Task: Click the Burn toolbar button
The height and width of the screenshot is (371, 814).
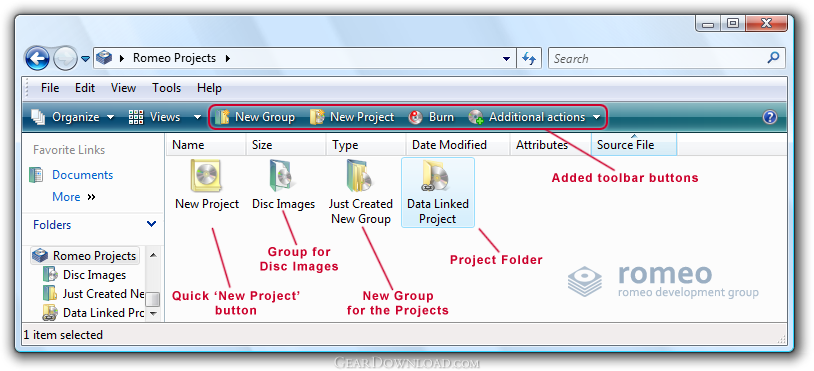Action: (x=431, y=117)
